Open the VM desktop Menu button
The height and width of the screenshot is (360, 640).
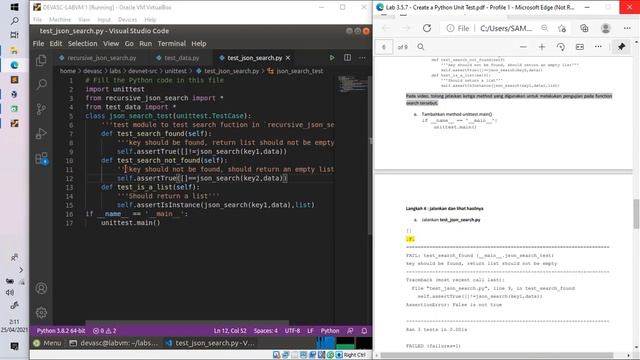coord(47,343)
